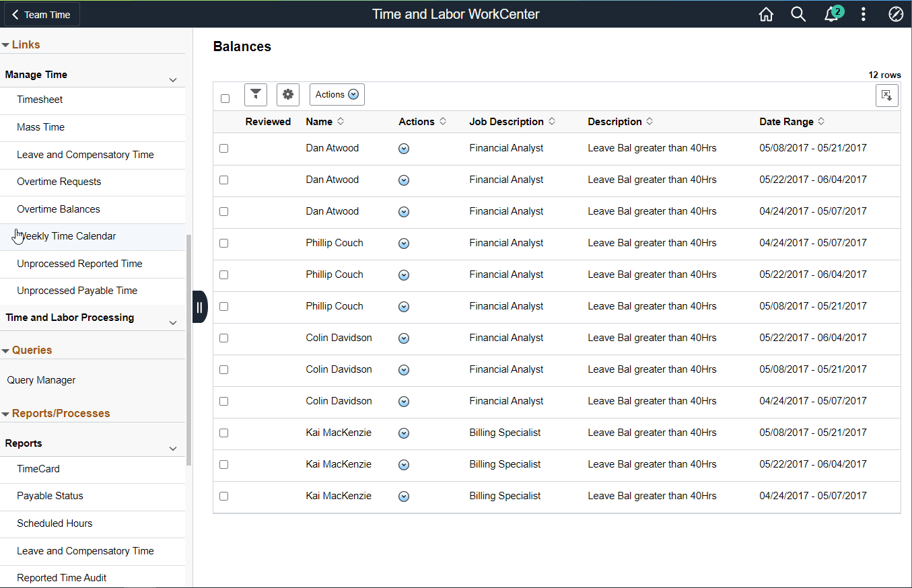912x588 pixels.
Task: Check the Kai MacKenzie 05/22/2017 - 06/04/2017 row
Action: pyautogui.click(x=223, y=464)
